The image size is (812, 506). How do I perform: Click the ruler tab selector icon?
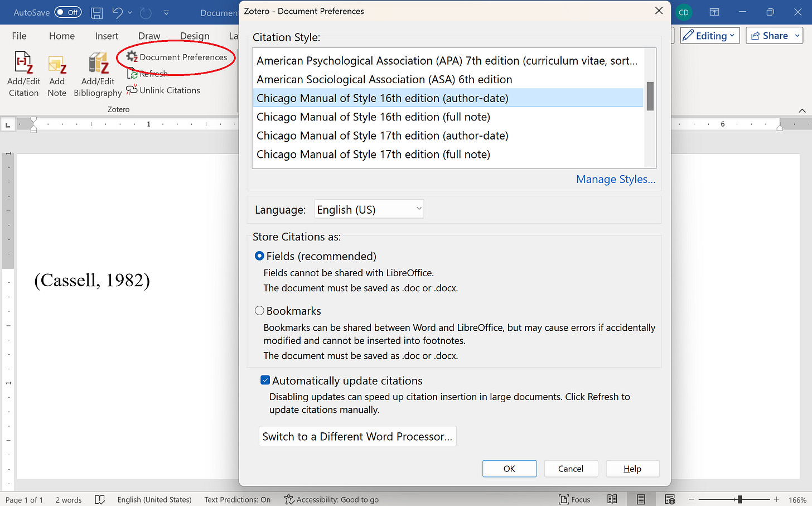point(8,125)
